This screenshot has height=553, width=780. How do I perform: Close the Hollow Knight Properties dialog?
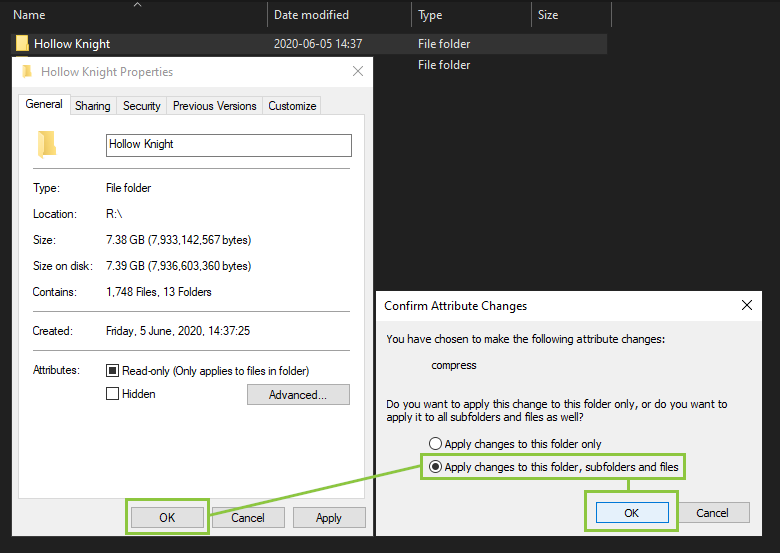[x=358, y=71]
